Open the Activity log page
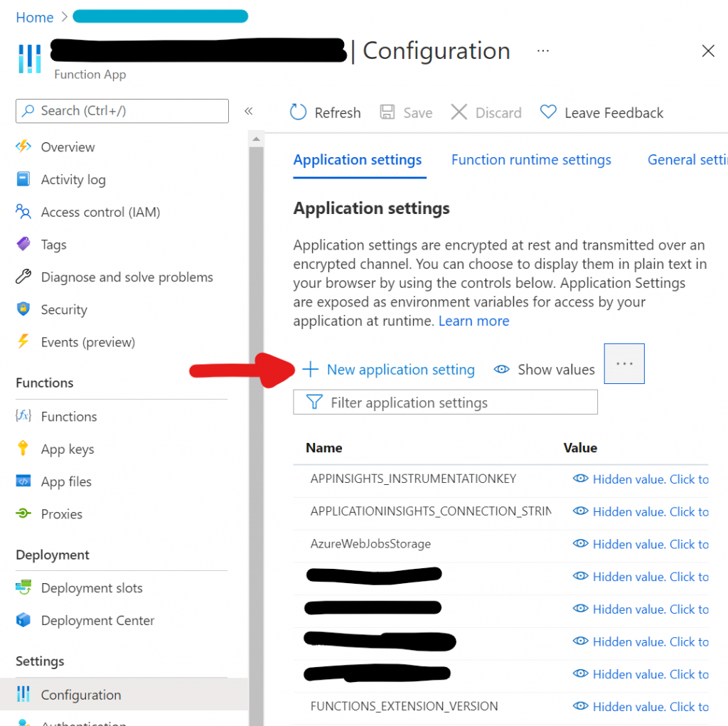The image size is (728, 726). pos(73,180)
